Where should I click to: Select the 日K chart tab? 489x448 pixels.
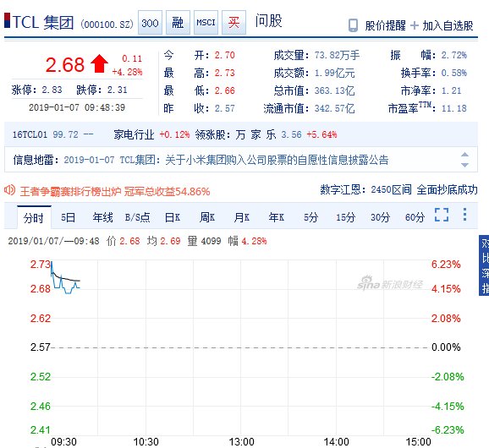point(173,217)
